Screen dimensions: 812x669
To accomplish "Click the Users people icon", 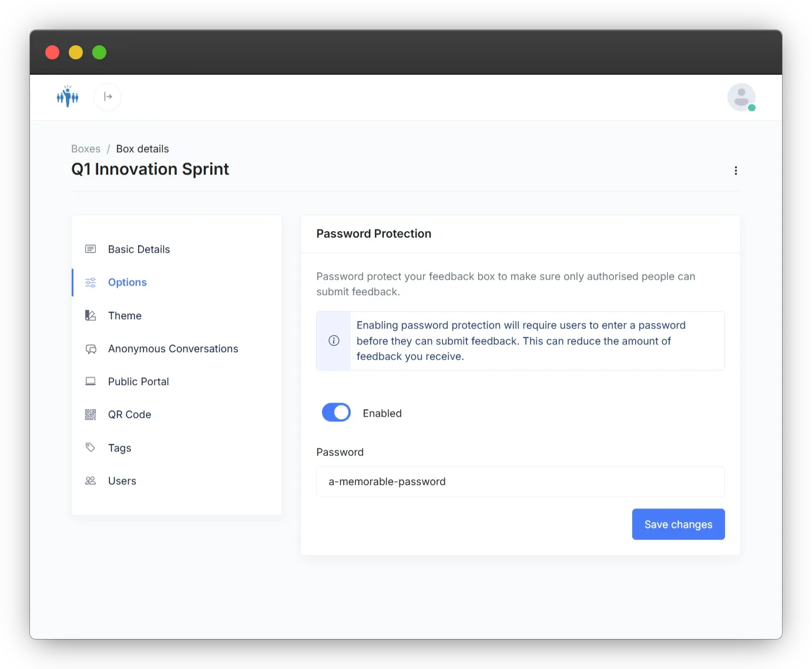I will [90, 481].
